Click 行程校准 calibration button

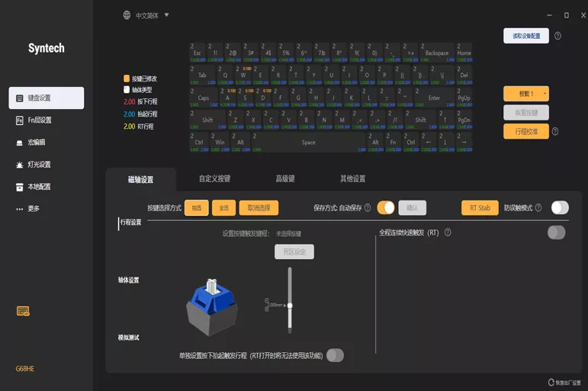pos(526,131)
